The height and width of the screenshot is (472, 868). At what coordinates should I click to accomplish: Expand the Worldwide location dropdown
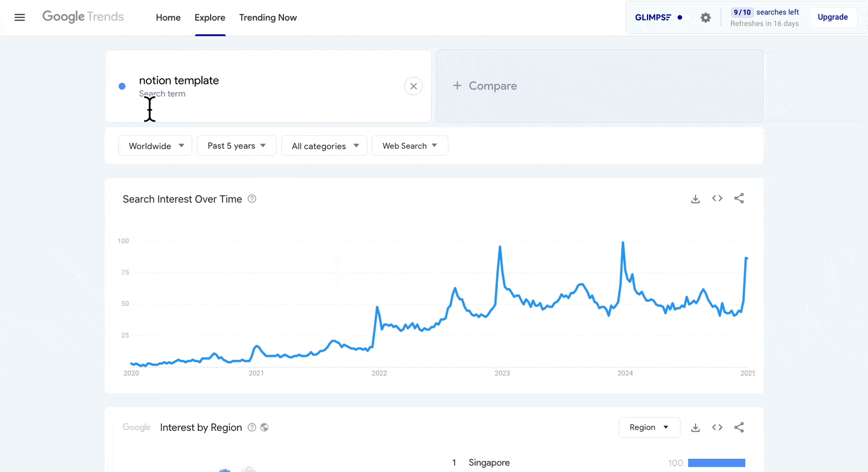click(x=155, y=146)
